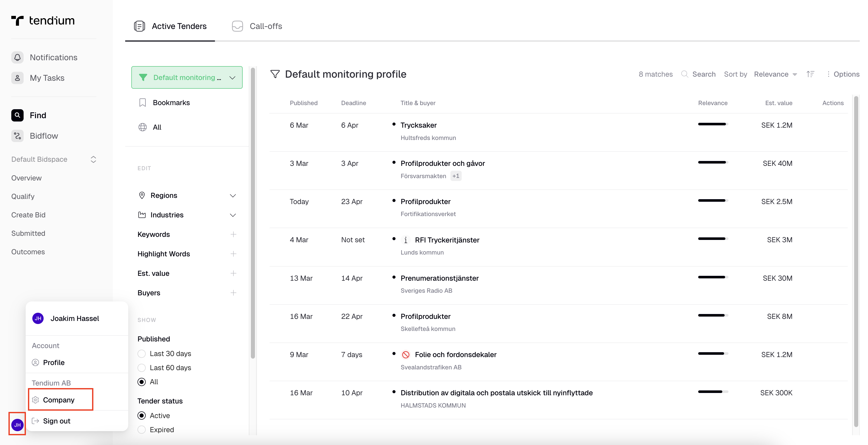Open Notifications from the sidebar
Viewport: 868px width, 445px height.
(x=53, y=57)
